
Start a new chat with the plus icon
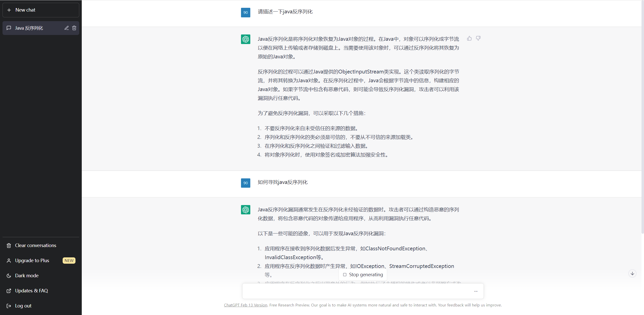pos(9,10)
